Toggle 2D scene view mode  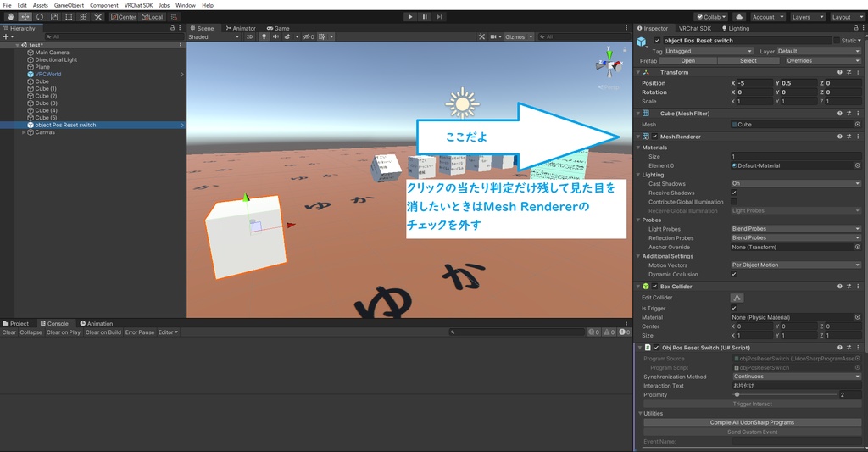click(x=250, y=36)
